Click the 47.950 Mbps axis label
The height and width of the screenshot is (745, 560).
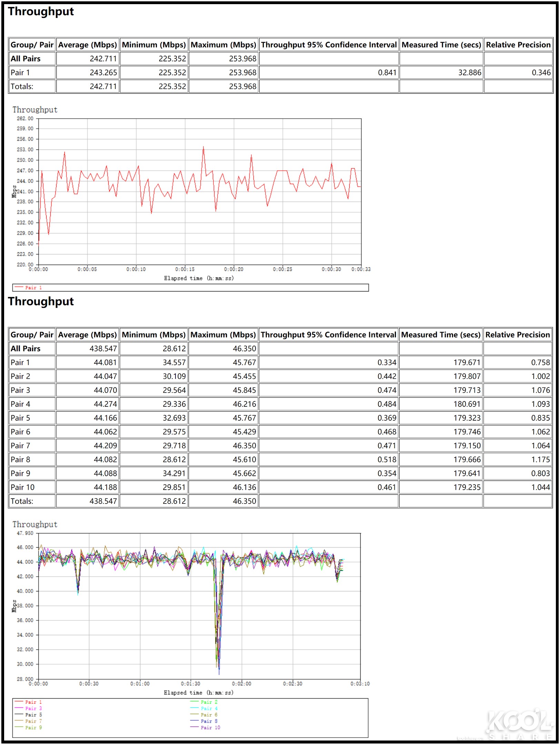25,533
